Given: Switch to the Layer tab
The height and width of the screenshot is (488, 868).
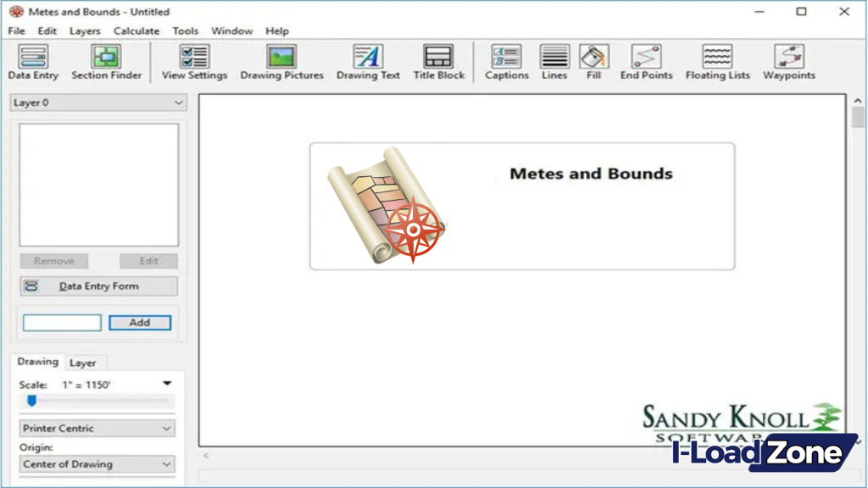Looking at the screenshot, I should [85, 363].
